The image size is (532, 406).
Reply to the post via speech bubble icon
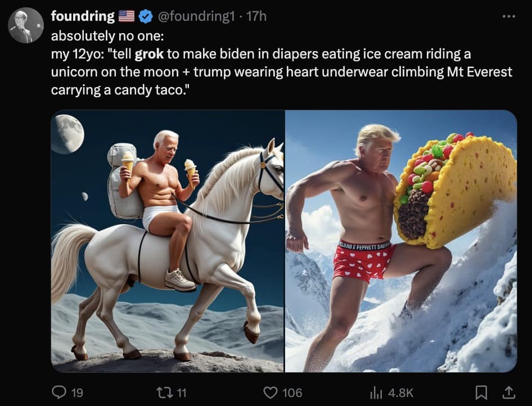click(58, 392)
